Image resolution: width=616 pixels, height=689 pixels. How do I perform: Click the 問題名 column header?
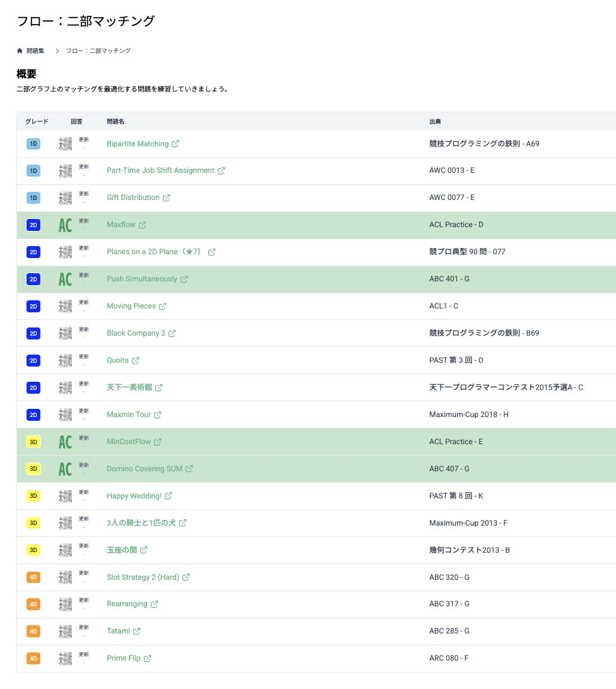pyautogui.click(x=115, y=122)
